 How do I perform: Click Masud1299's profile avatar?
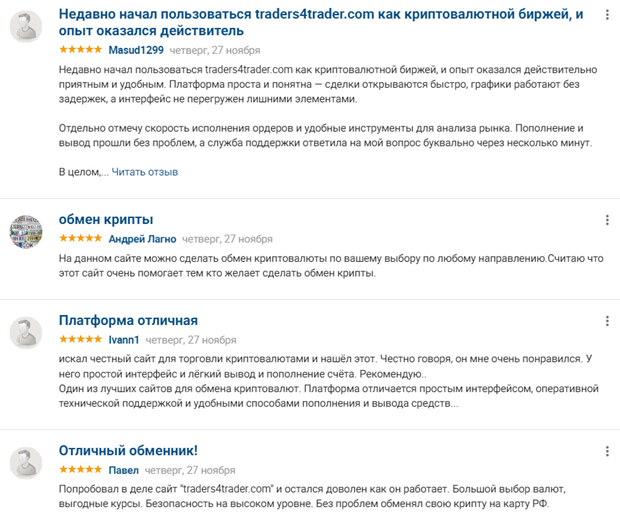pyautogui.click(x=26, y=26)
